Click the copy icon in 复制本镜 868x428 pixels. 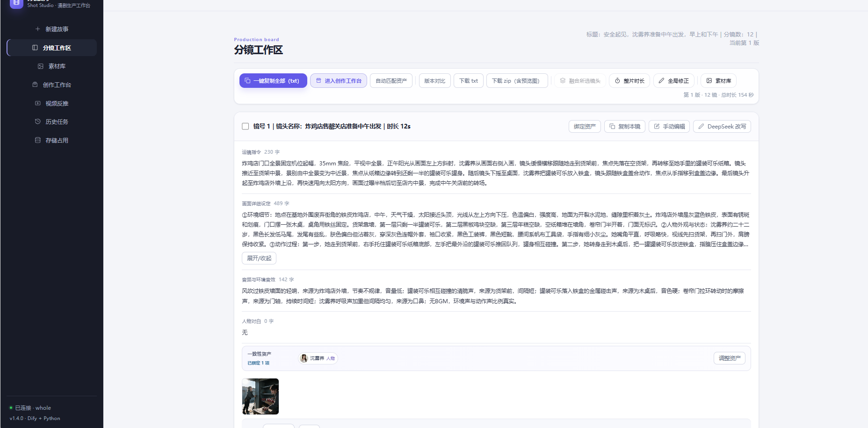point(612,127)
